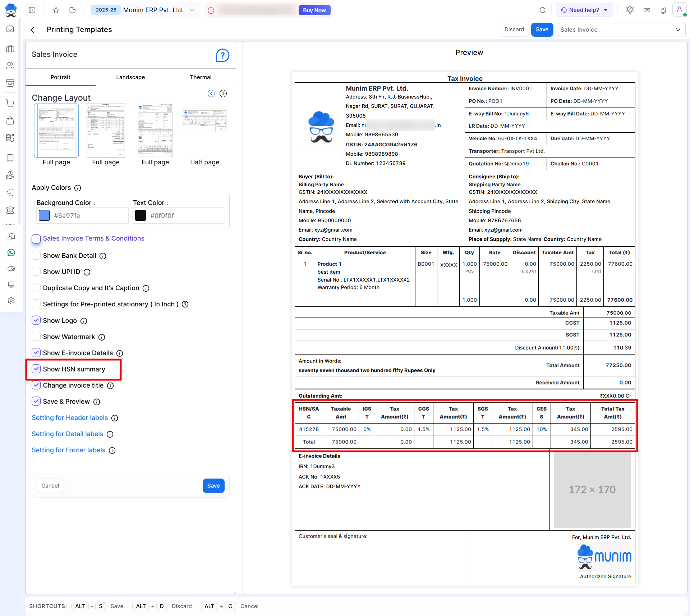Click the Buy Now button
The height and width of the screenshot is (616, 690).
click(x=314, y=10)
